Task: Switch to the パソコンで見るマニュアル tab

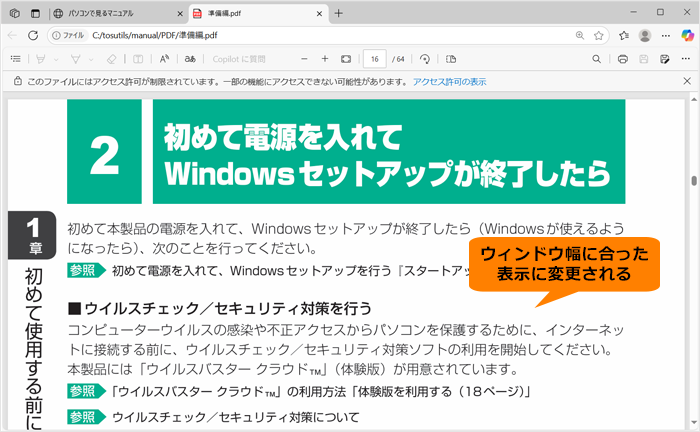Action: pos(116,13)
